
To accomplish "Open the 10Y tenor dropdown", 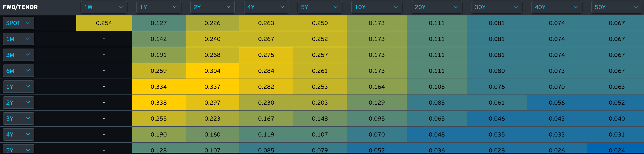I will point(377,7).
